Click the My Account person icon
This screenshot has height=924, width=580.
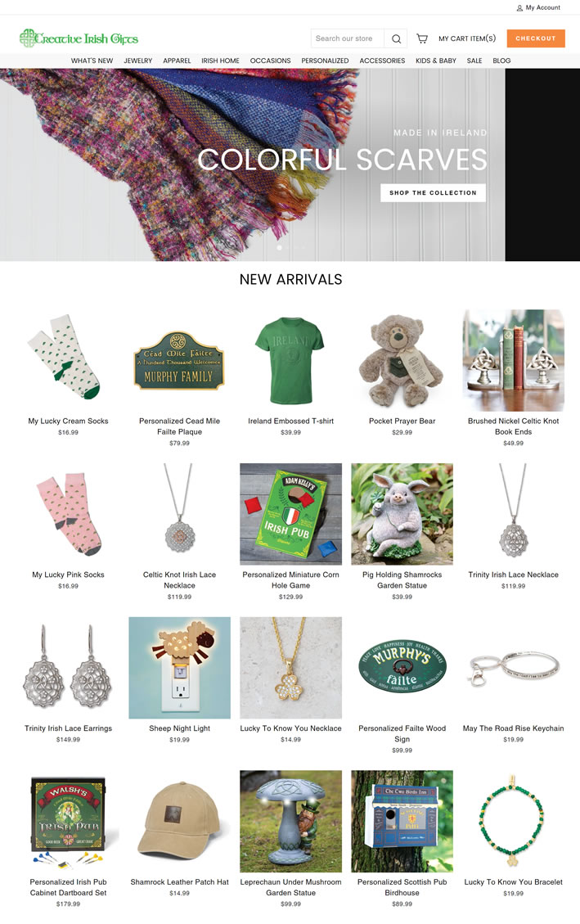[x=519, y=8]
